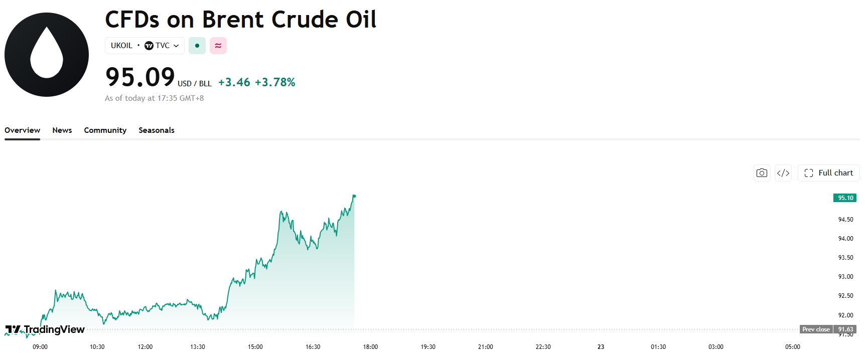
Task: Click the 95.09 price value
Action: [140, 77]
